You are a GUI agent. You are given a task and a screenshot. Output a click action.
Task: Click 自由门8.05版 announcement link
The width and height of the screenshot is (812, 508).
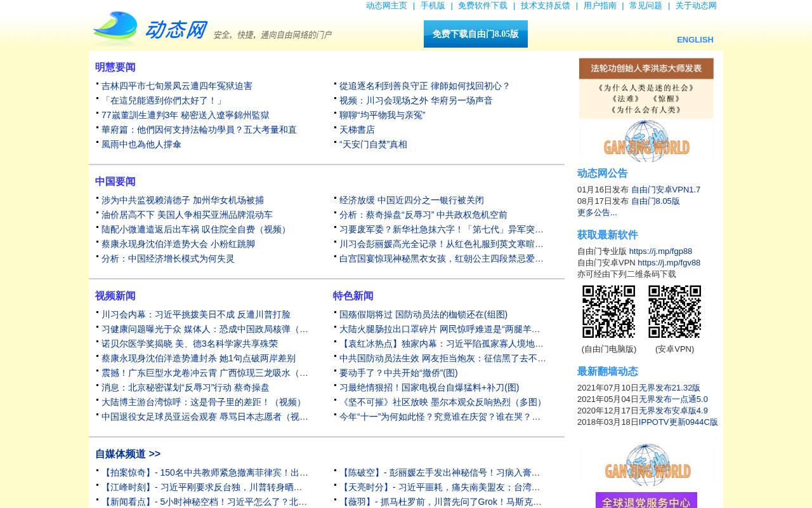point(655,201)
